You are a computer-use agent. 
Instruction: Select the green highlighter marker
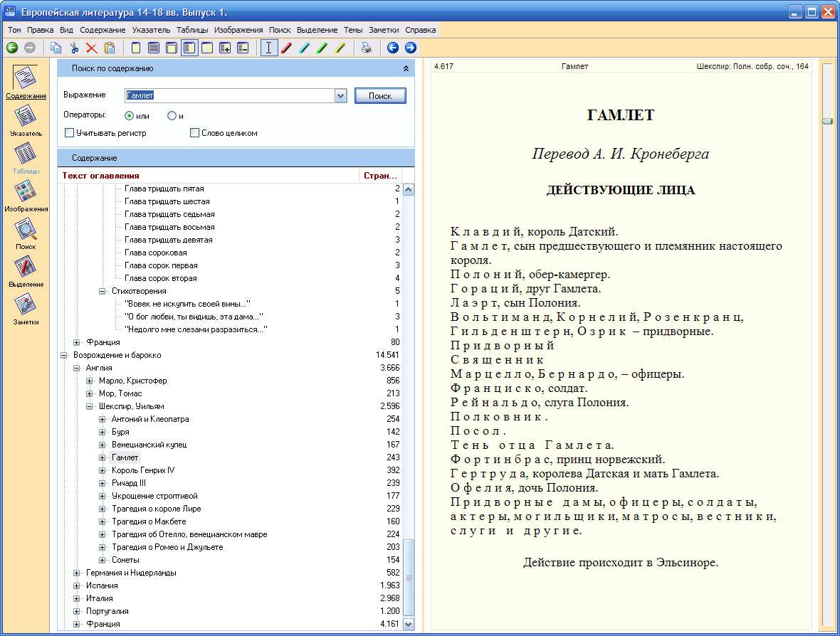[322, 48]
